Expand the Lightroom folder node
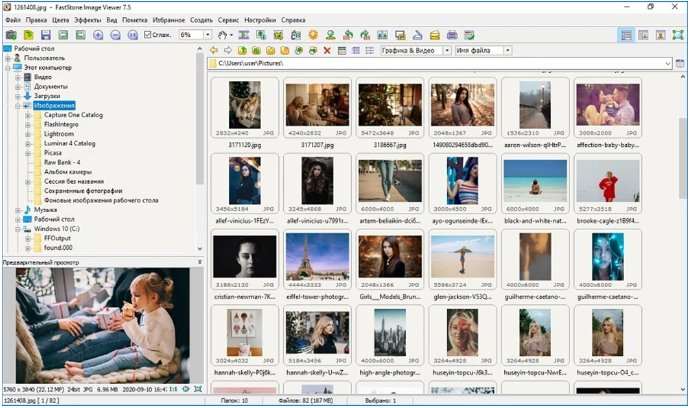The image size is (690, 408). (29, 133)
